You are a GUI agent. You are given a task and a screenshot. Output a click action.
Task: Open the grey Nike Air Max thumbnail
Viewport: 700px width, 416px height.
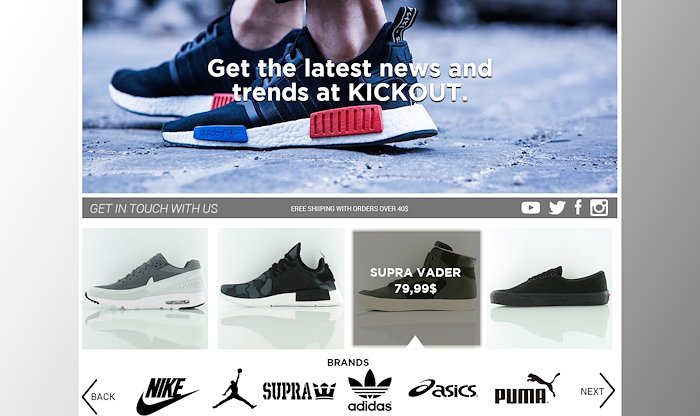tap(145, 288)
